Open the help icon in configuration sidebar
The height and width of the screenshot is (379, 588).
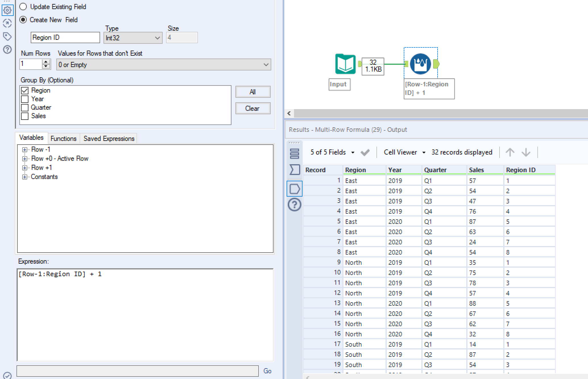(x=7, y=50)
